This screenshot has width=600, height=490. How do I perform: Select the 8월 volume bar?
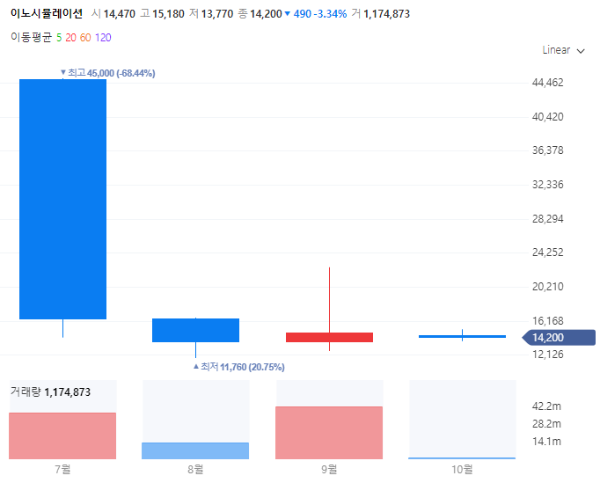(x=195, y=451)
